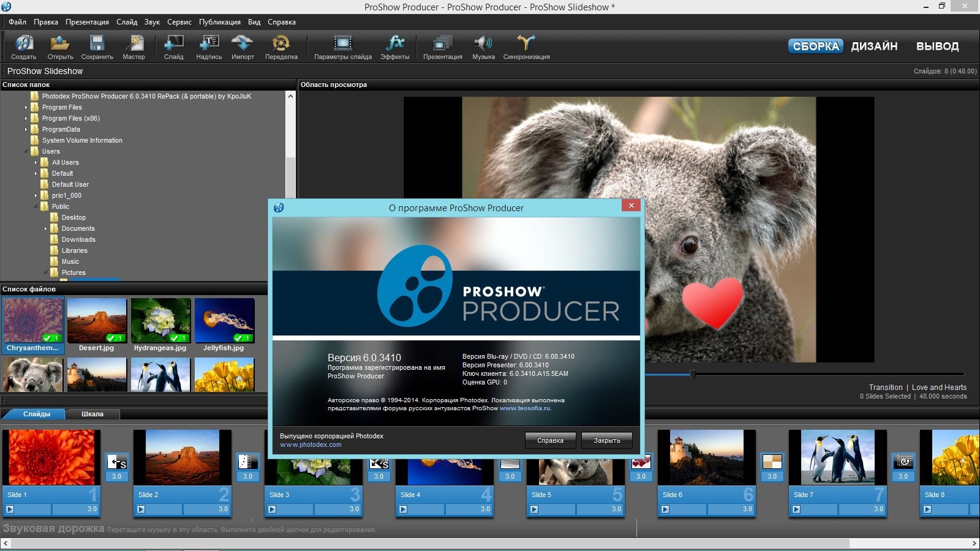This screenshot has width=980, height=551.
Task: Click transition icon after Slide 6
Action: coord(772,462)
